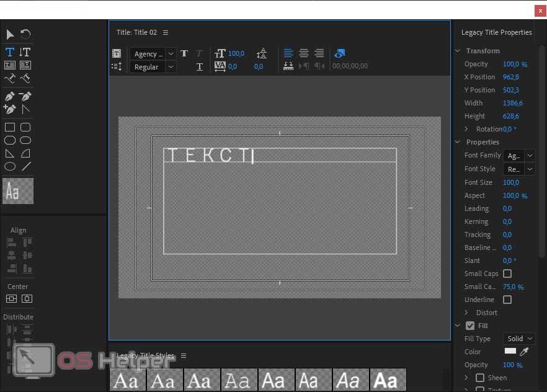Select the Rotation tool
Viewport: 547px width, 392px height.
click(x=25, y=34)
